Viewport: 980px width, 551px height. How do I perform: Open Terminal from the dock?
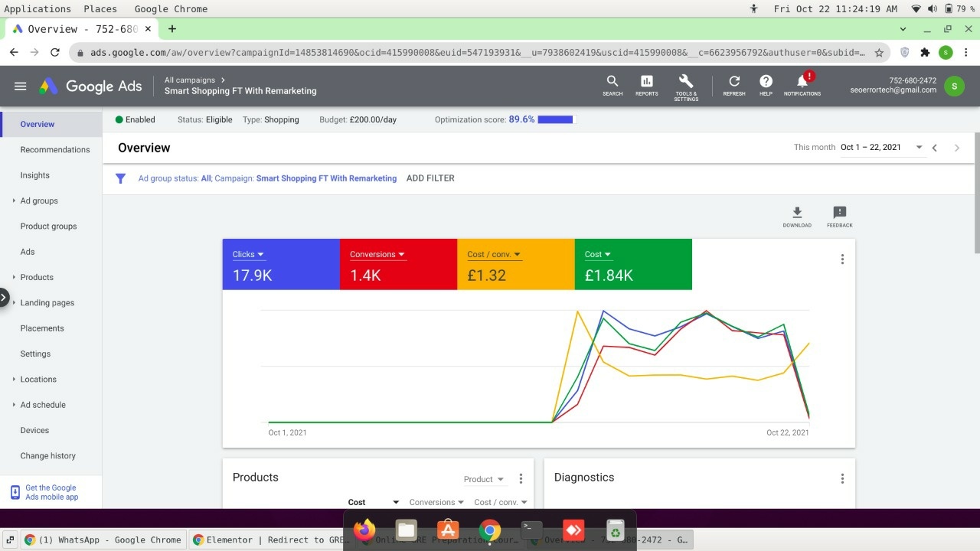pyautogui.click(x=531, y=530)
